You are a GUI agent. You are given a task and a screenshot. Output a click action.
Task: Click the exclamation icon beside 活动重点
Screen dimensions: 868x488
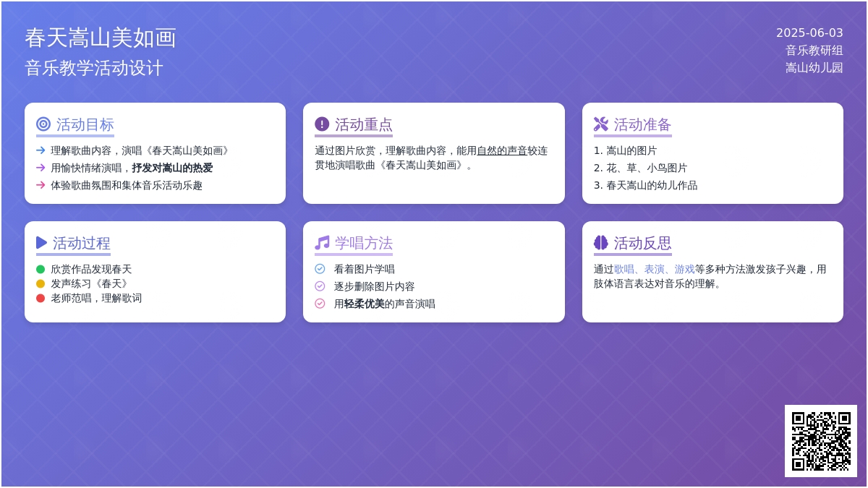(322, 124)
